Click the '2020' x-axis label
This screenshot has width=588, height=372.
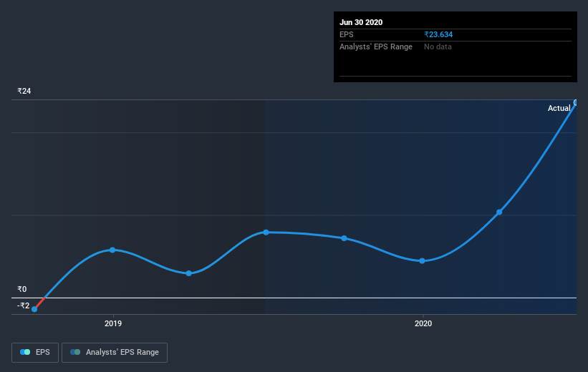(x=423, y=323)
